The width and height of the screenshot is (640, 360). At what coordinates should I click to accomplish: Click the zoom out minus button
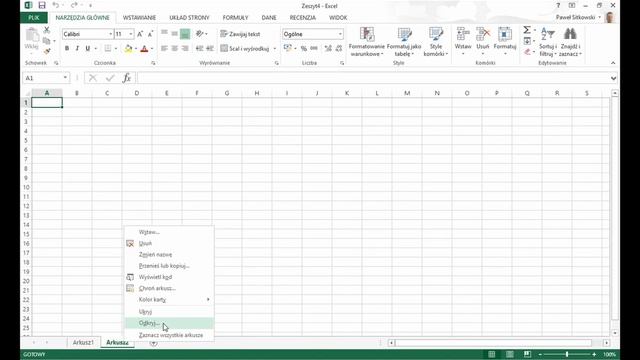[x=540, y=354]
